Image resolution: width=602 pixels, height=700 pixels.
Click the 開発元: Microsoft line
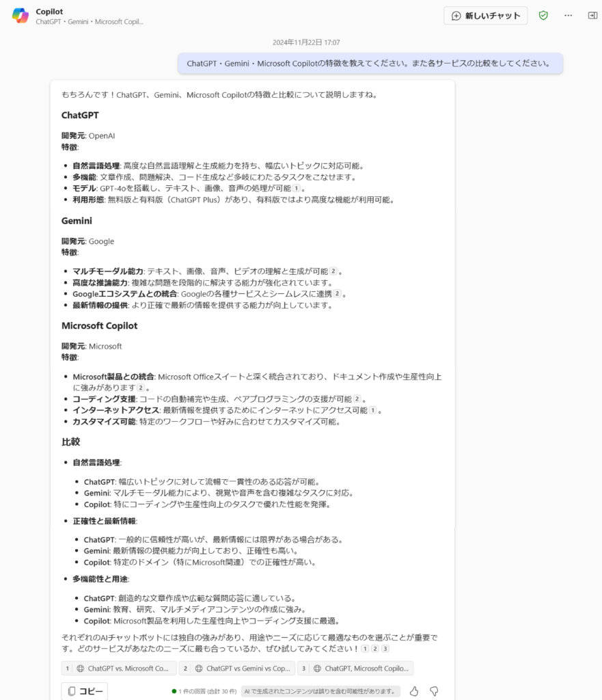coord(92,346)
